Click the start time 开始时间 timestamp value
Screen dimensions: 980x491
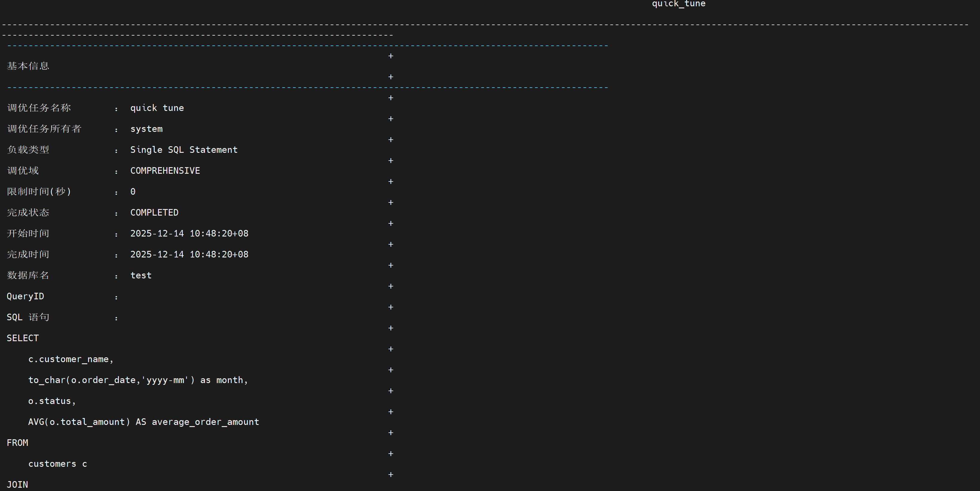pos(189,234)
